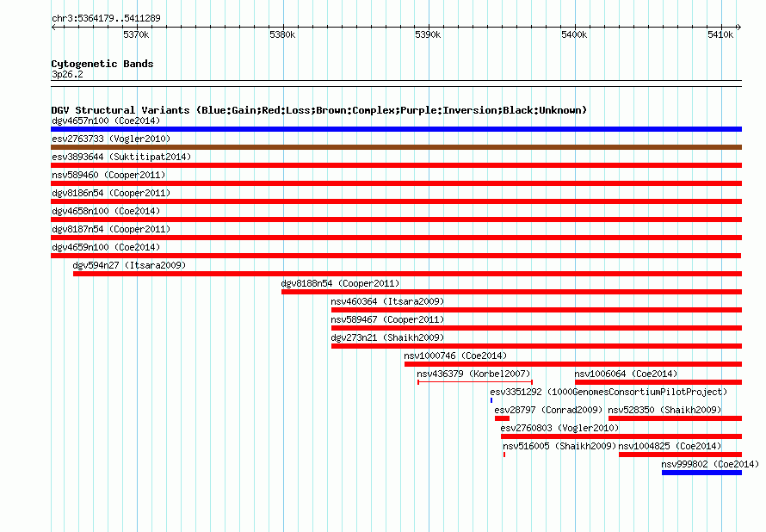Select nsv589460 (Cooper2011) label
The image size is (766, 532).
pos(108,175)
